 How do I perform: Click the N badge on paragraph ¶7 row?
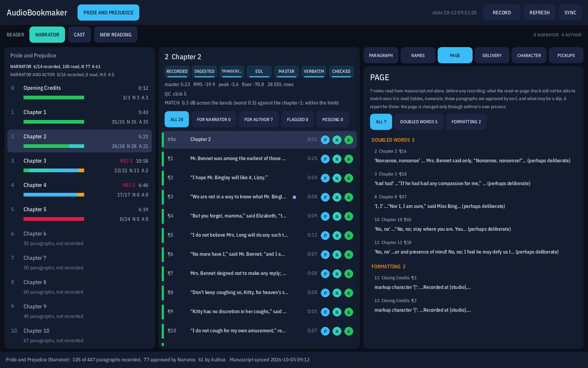(337, 273)
